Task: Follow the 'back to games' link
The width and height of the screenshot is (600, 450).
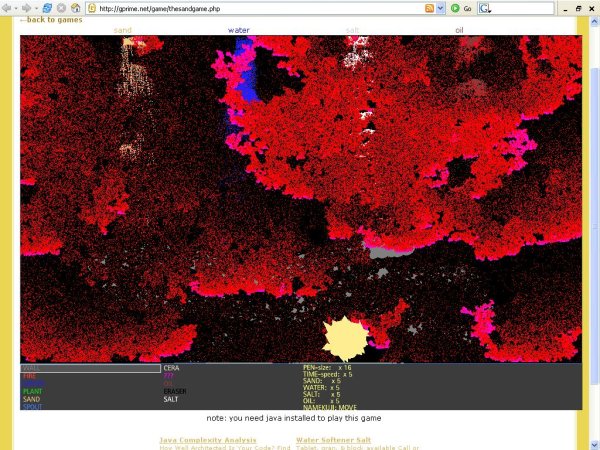Action: (x=51, y=19)
